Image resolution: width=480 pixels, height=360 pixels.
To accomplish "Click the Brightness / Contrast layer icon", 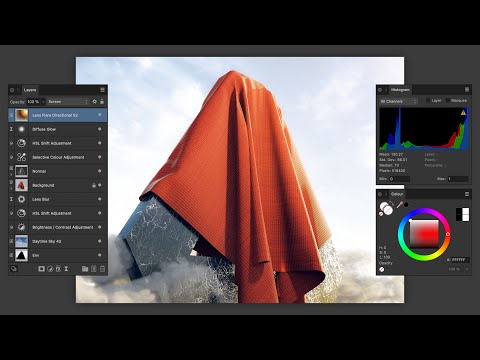I will click(21, 227).
